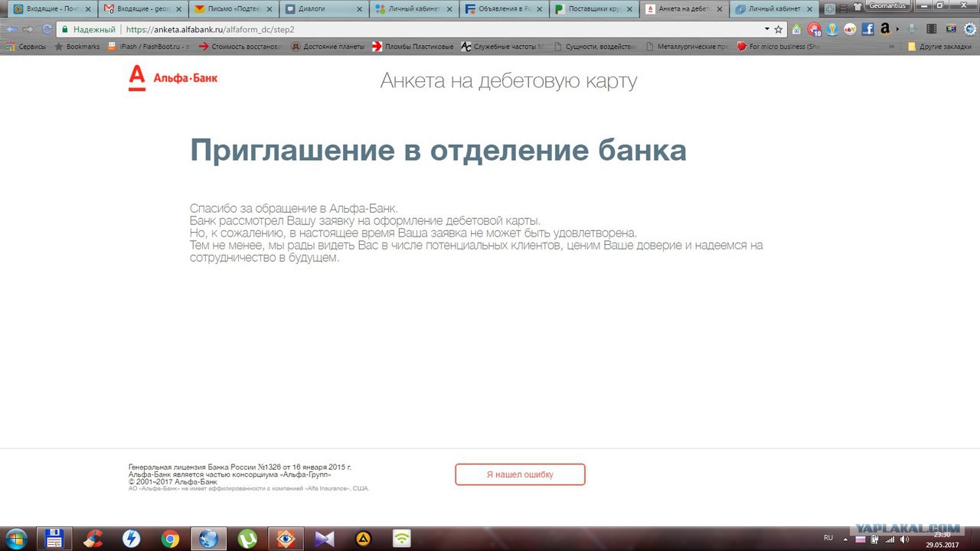
Task: Open the address bar history dropdown arrow
Action: (767, 29)
